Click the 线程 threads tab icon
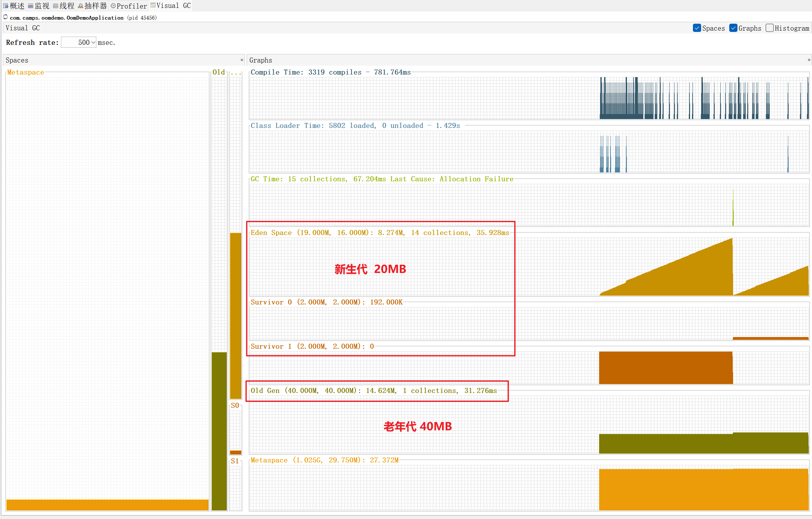 pyautogui.click(x=56, y=6)
